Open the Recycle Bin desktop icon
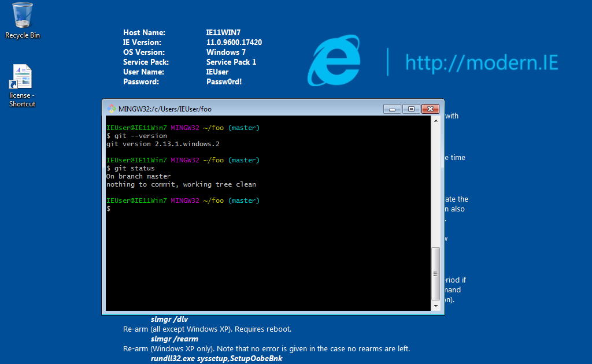This screenshot has height=364, width=592. [x=22, y=21]
